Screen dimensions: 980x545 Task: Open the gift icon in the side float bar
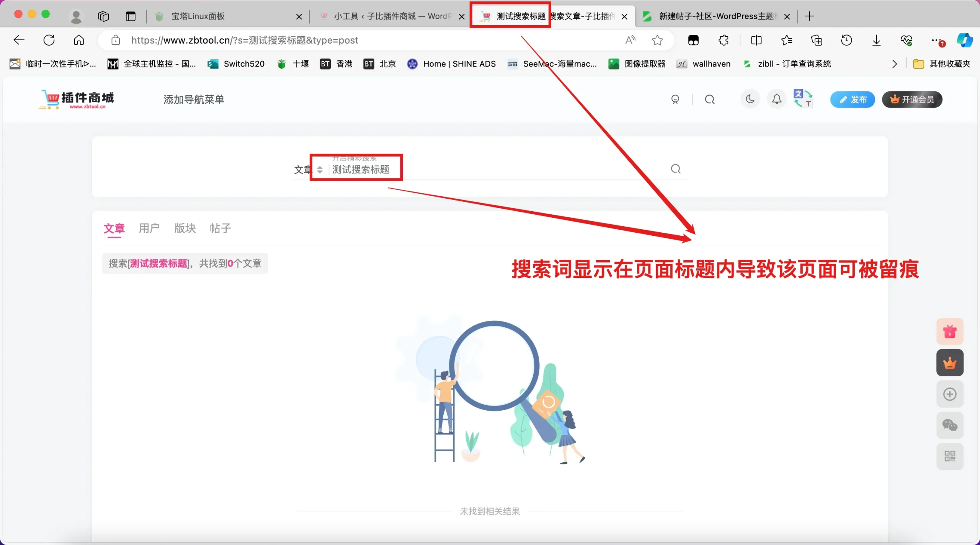pyautogui.click(x=950, y=331)
